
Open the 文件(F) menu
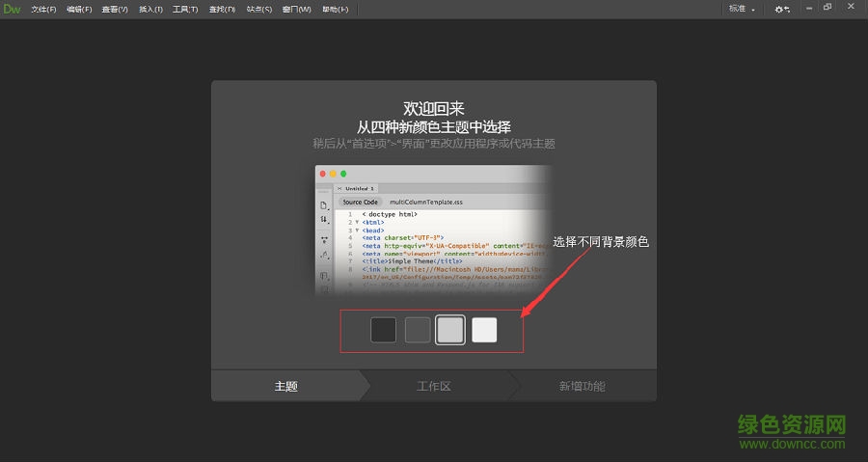[43, 9]
